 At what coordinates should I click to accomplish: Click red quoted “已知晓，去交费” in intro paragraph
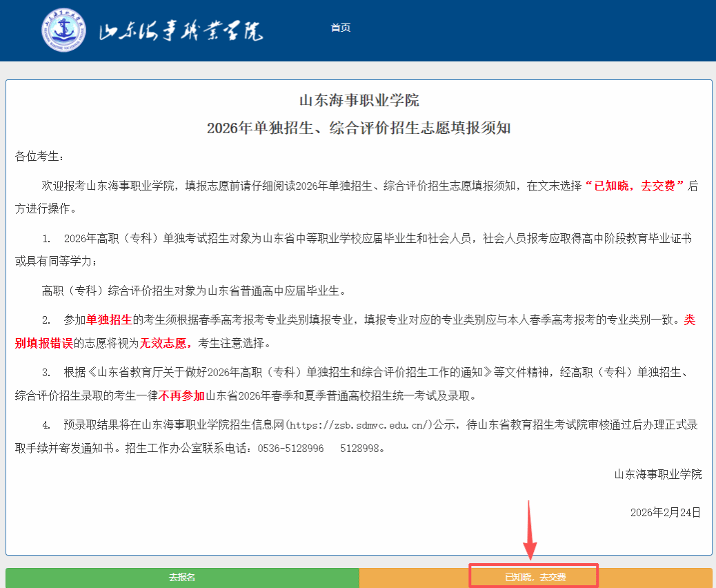click(x=635, y=186)
